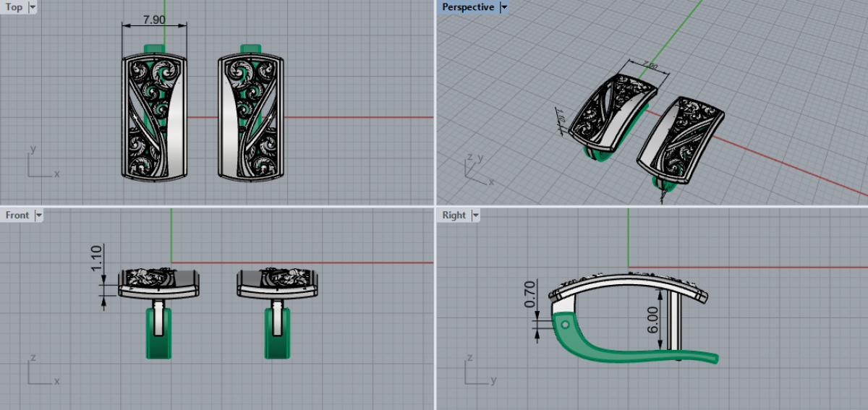The height and width of the screenshot is (410, 868).
Task: Activate the Front viewport title
Action: pos(17,215)
